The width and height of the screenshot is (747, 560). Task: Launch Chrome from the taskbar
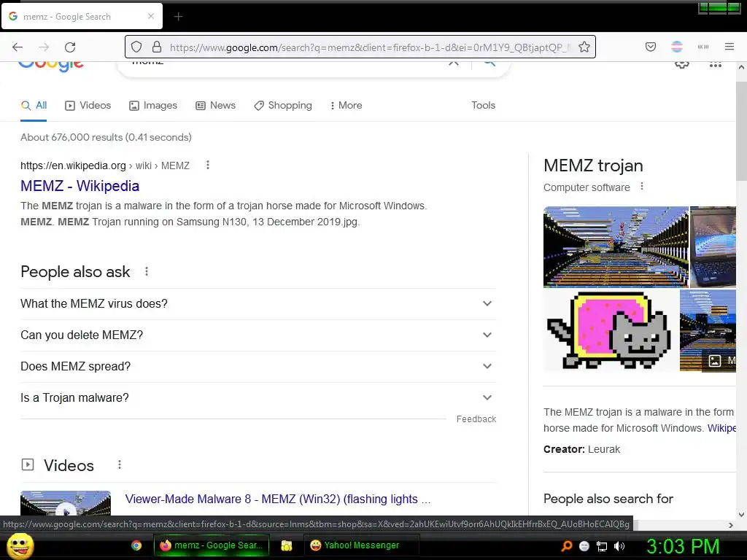[x=136, y=545]
